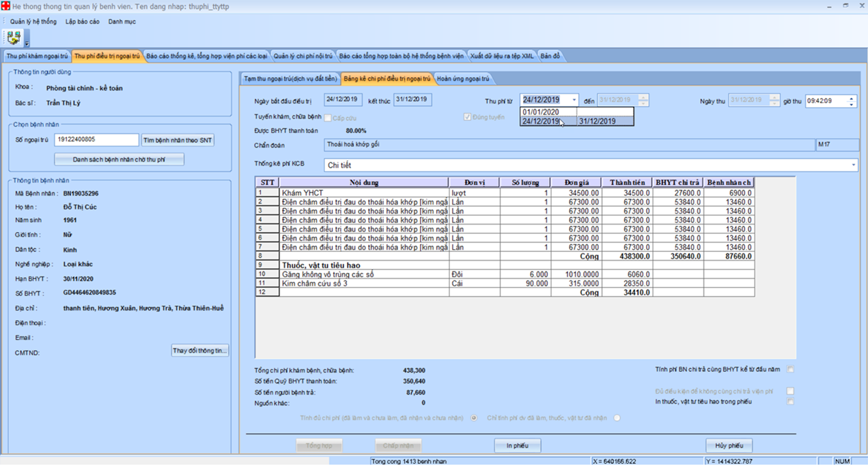Open the toolbar icon's small dropdown arrow
The height and width of the screenshot is (466, 868).
click(27, 42)
